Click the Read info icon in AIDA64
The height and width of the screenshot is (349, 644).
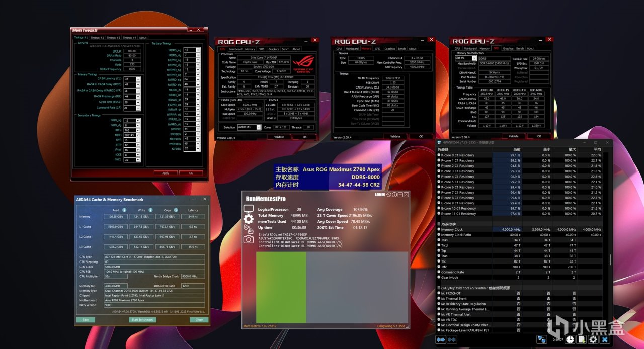124,210
